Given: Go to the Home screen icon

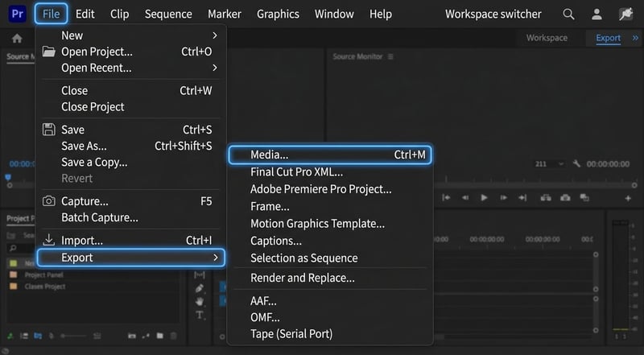Looking at the screenshot, I should [x=17, y=39].
